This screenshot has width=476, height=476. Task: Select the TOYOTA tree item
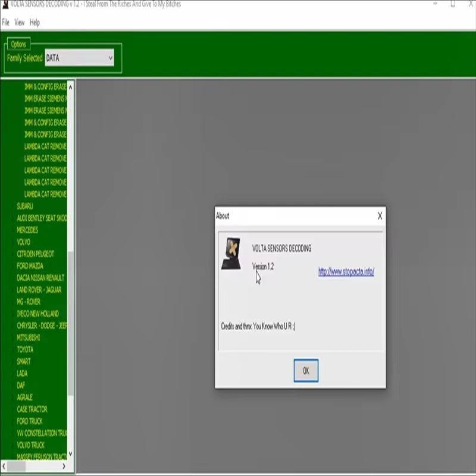(25, 349)
